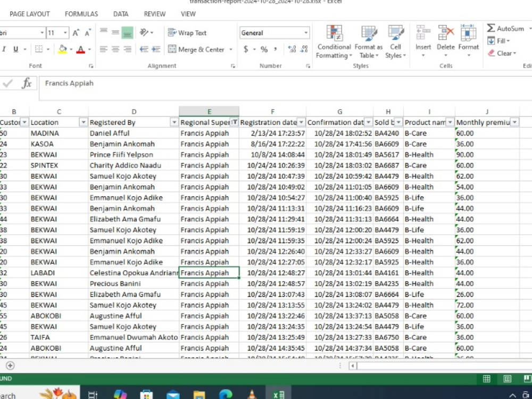Viewport: 532px width, 399px height.
Task: Open Alignment settings dialog launcher
Action: tap(233, 66)
